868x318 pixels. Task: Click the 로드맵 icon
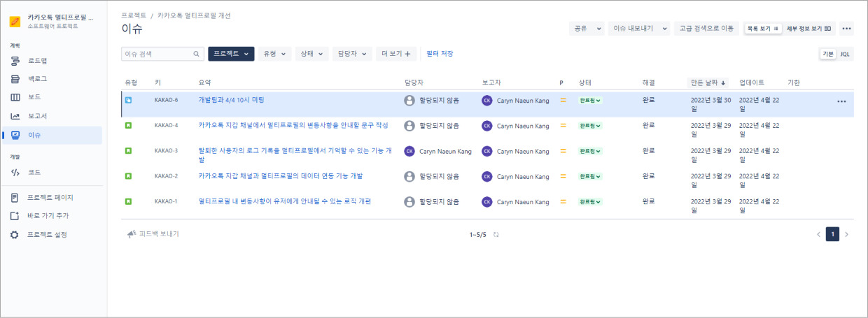tap(15, 61)
